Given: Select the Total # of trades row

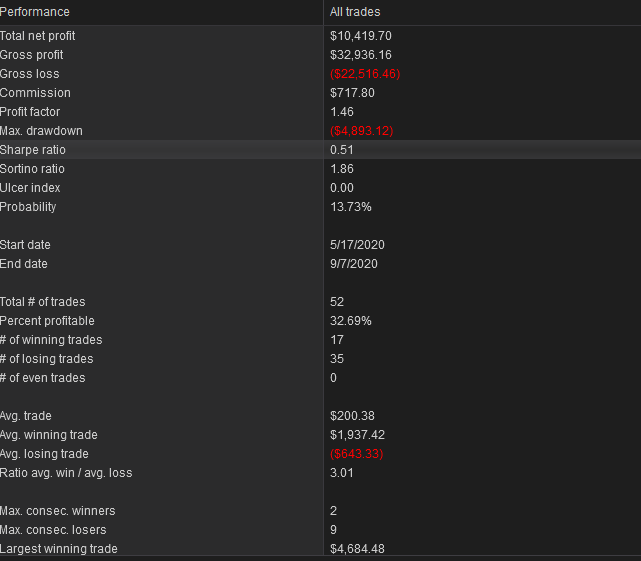Looking at the screenshot, I should 320,302.
